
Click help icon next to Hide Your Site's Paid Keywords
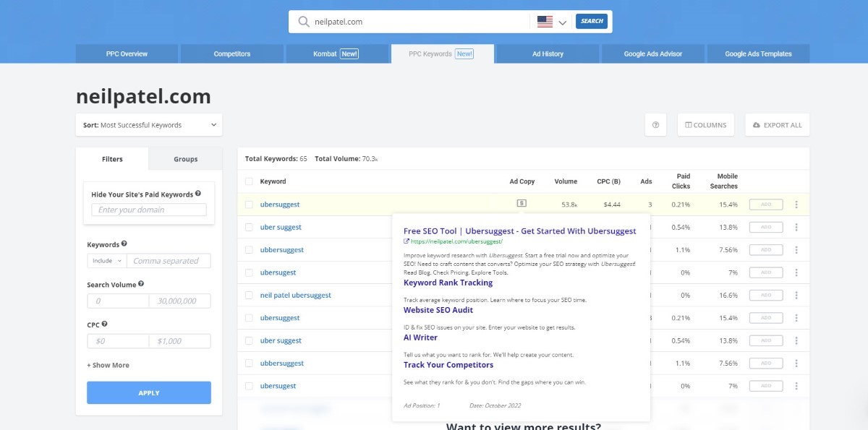198,194
